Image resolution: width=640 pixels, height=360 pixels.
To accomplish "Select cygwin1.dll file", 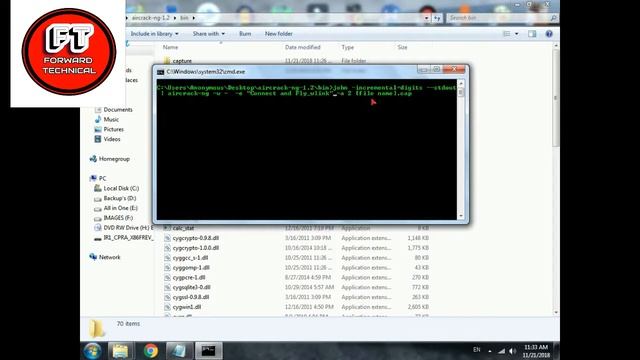I will (187, 307).
